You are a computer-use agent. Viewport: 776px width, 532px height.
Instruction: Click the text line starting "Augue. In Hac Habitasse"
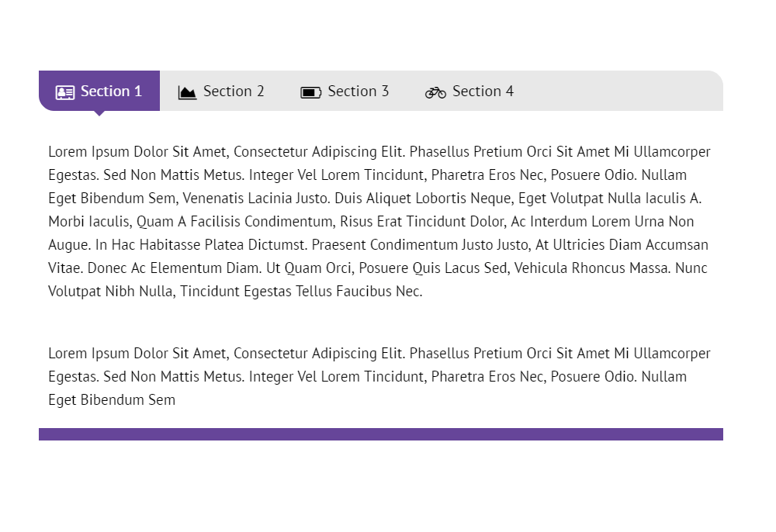(378, 245)
